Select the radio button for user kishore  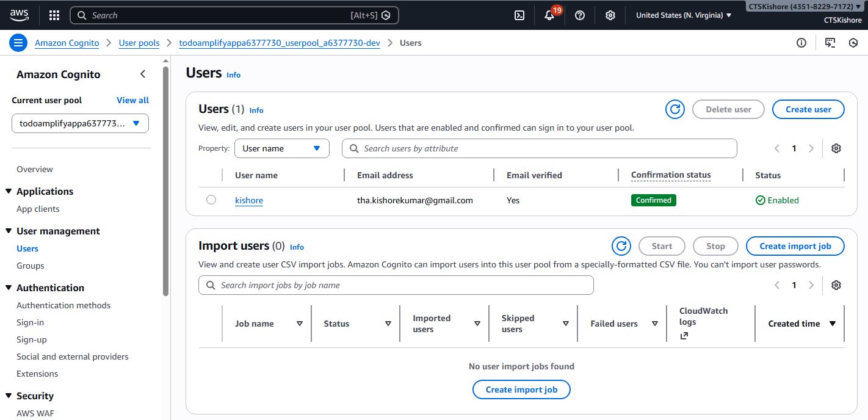[211, 200]
